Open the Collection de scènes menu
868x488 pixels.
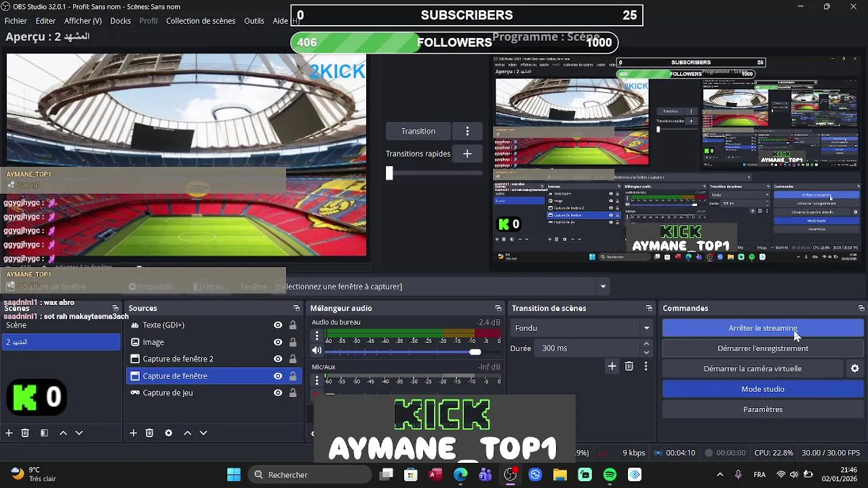point(201,21)
